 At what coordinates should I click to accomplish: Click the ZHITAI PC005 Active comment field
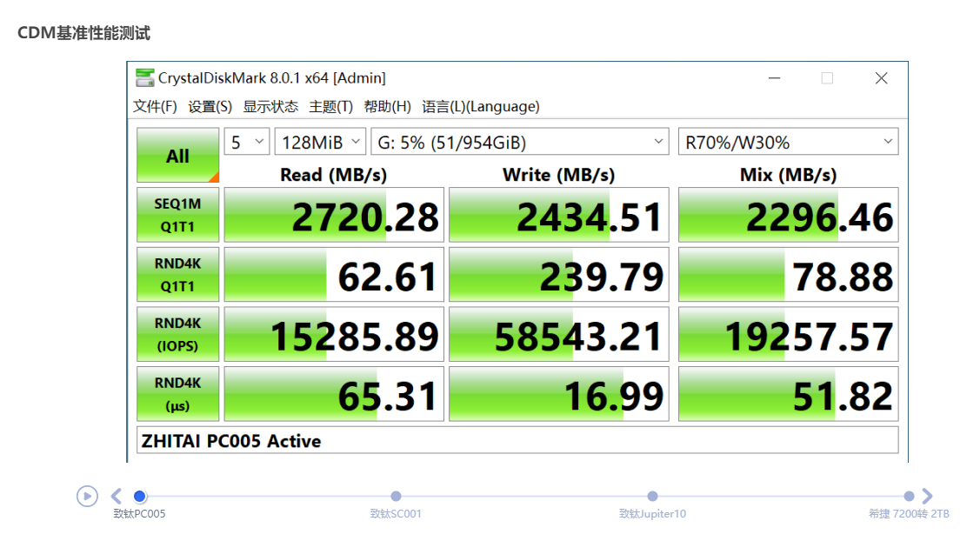pos(517,440)
